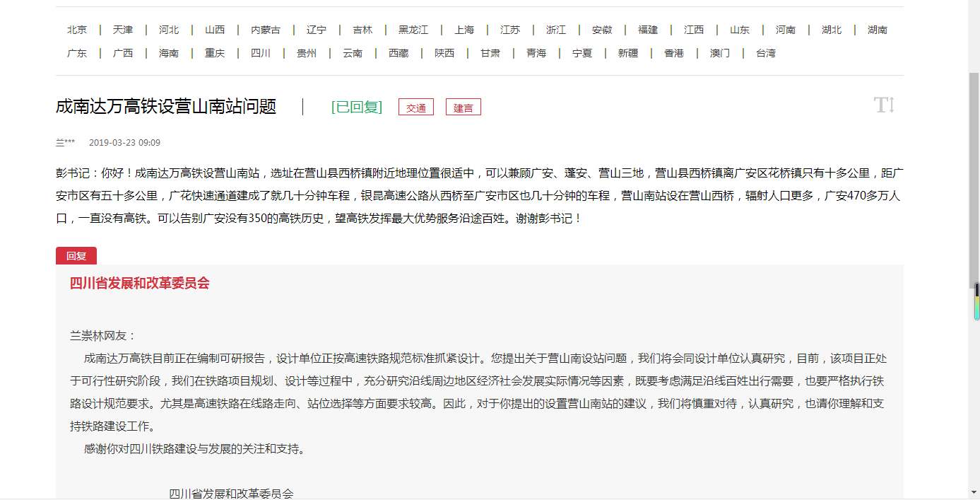Open the 新疆 region link

(628, 53)
